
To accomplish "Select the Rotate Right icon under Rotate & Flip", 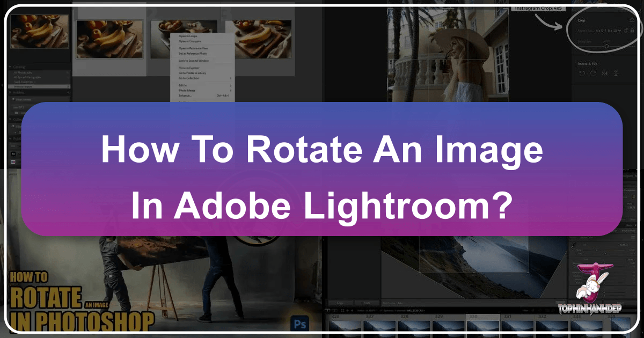I will [594, 72].
